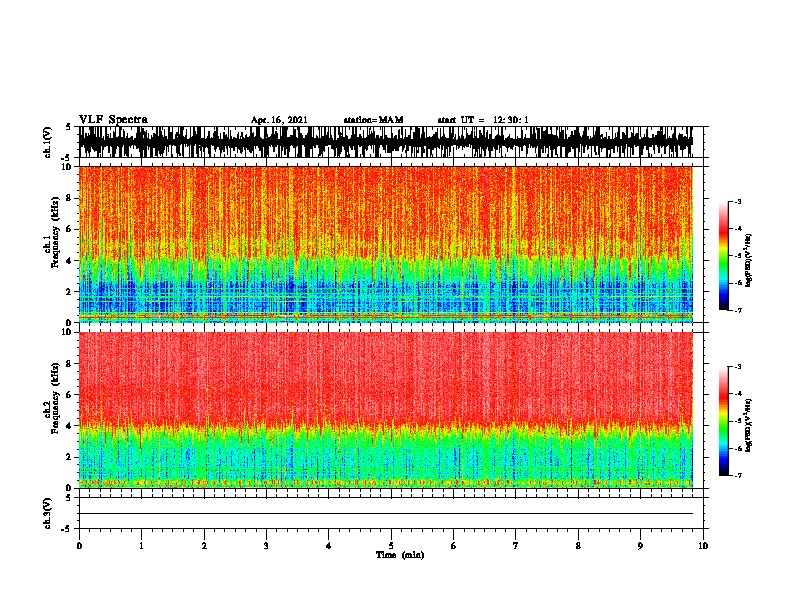This screenshot has width=792, height=612.
Task: Select the "start UT = 12:30:1" text
Action: [483, 120]
